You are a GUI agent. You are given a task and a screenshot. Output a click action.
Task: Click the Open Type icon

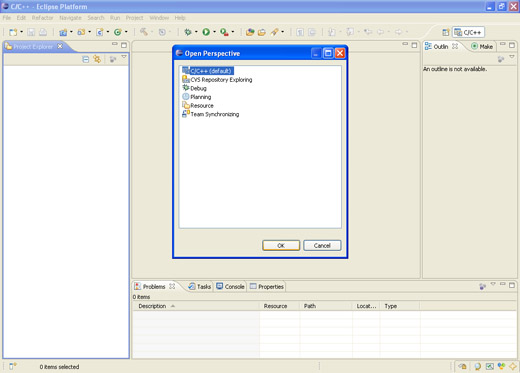[250, 32]
